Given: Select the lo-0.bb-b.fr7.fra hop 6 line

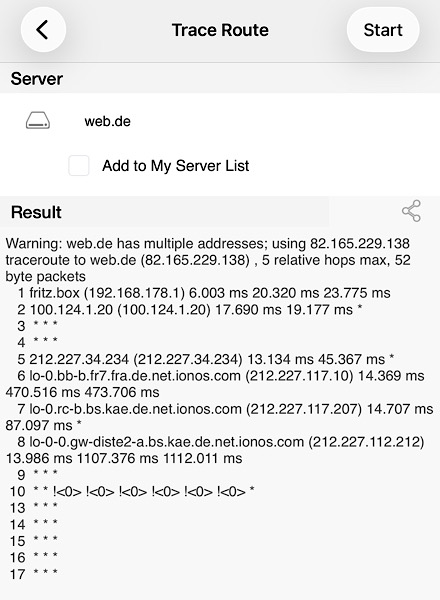Looking at the screenshot, I should [x=215, y=384].
